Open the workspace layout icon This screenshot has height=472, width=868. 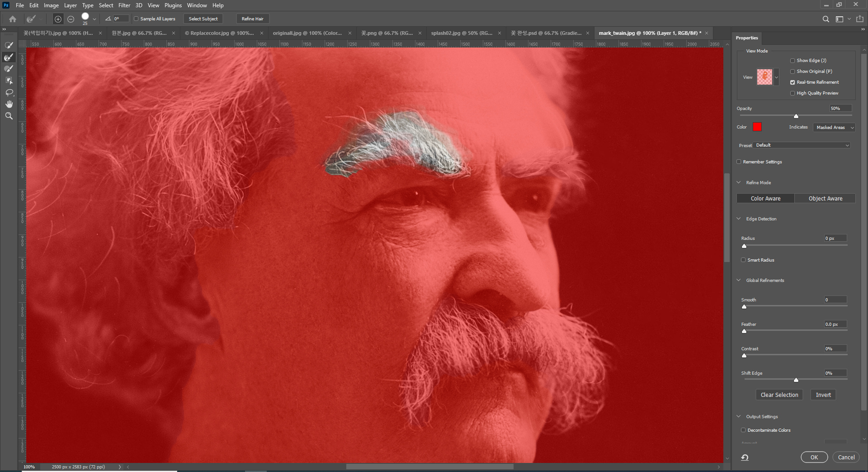pyautogui.click(x=840, y=19)
